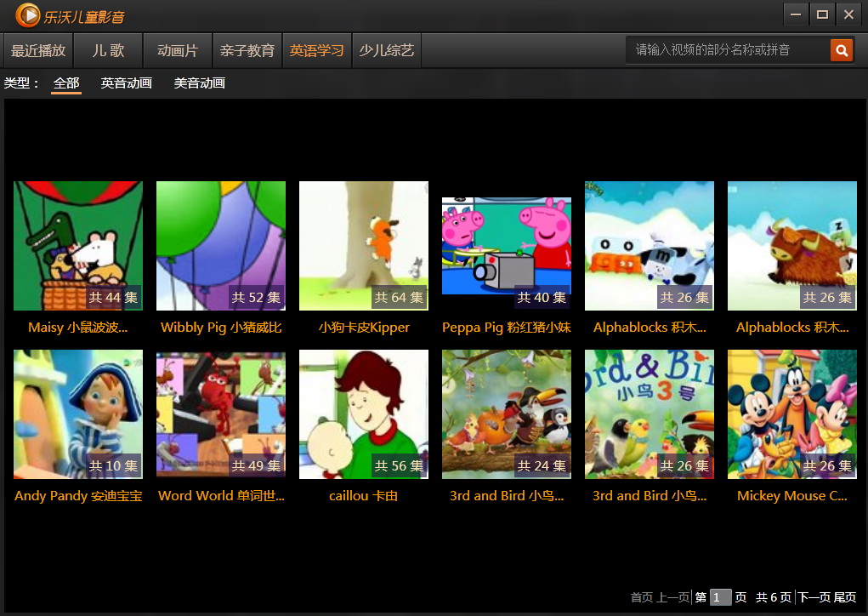
Task: Focus the video name search field
Action: tap(728, 50)
